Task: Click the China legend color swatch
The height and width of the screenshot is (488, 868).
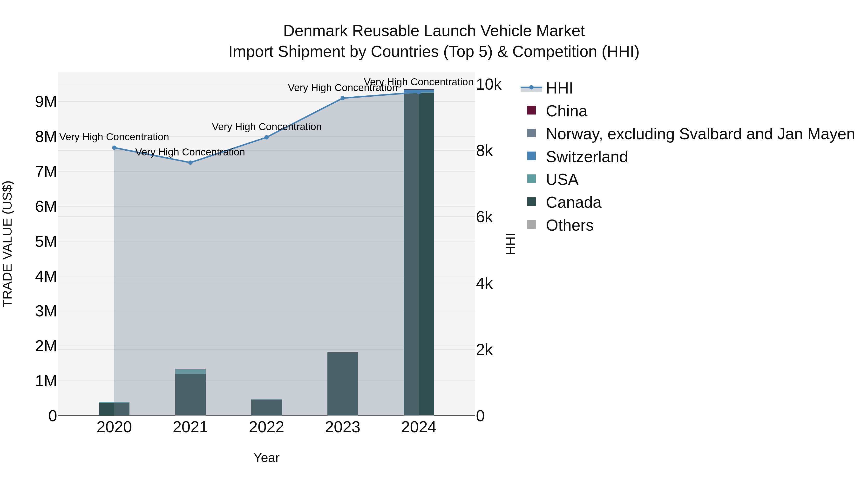Action: [x=531, y=110]
